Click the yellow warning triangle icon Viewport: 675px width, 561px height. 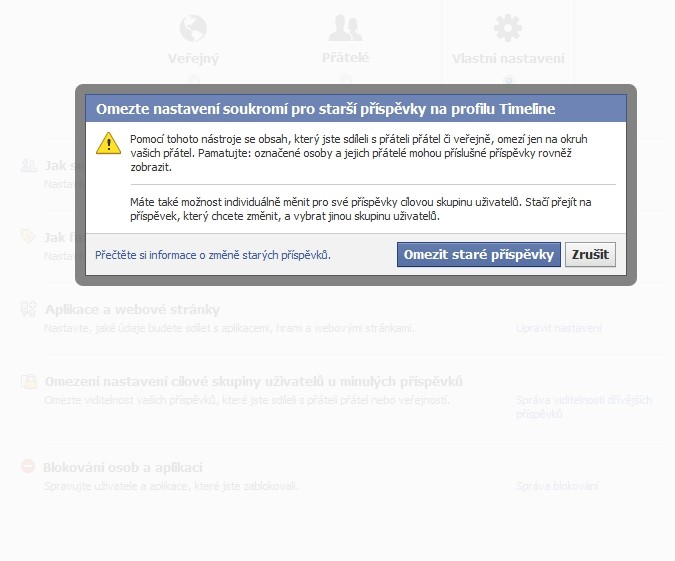coord(108,143)
